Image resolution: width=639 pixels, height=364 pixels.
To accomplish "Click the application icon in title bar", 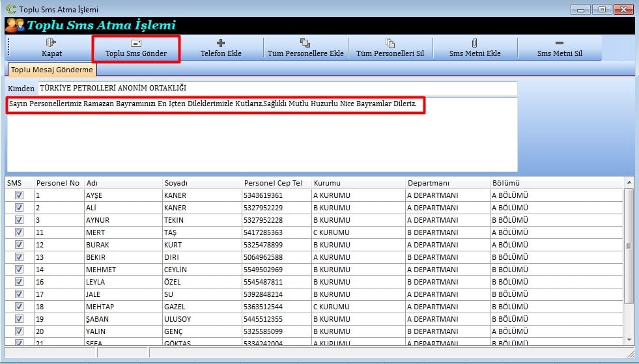I will click(10, 9).
